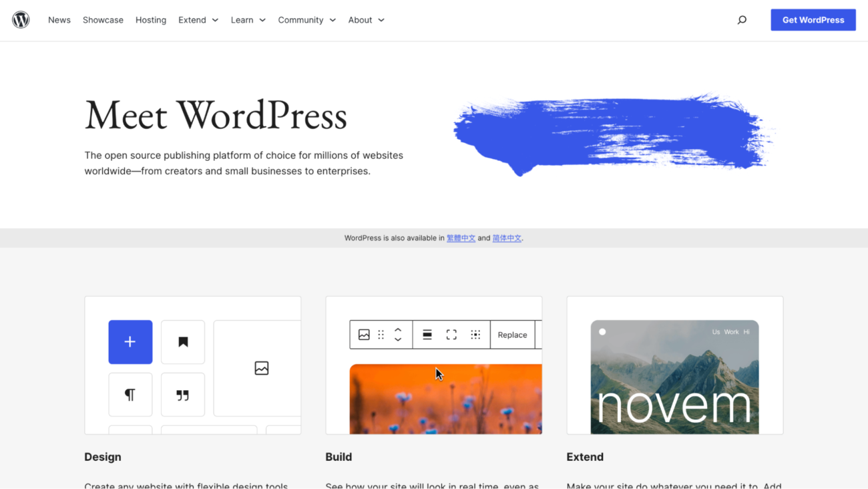Screen dimensions: 868x489
Task: Open the News menu item
Action: 59,20
